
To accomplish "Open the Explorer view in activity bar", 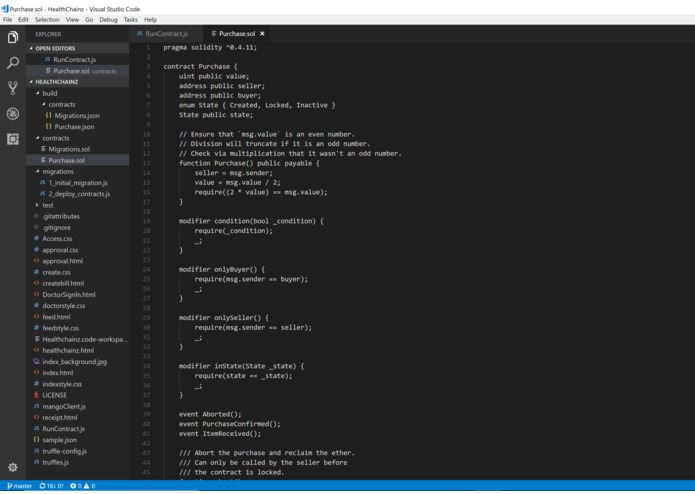I will pyautogui.click(x=13, y=37).
